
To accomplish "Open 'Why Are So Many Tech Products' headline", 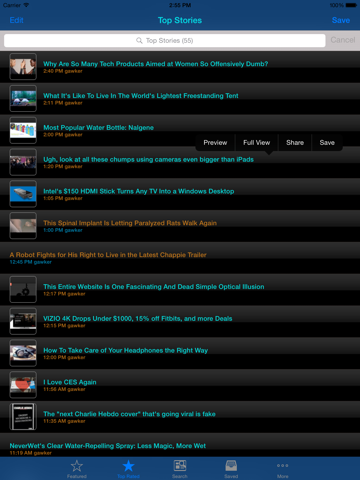I will pos(155,64).
